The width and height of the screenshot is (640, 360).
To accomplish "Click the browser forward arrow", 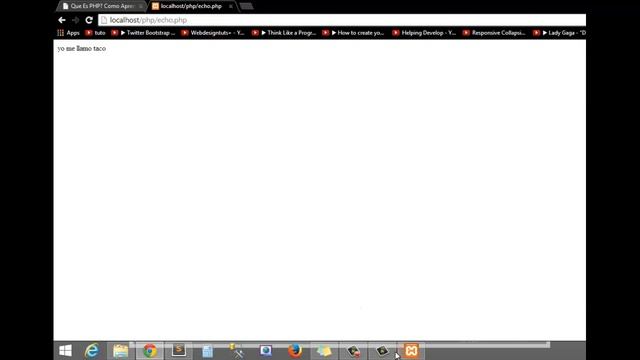I will pyautogui.click(x=76, y=20).
